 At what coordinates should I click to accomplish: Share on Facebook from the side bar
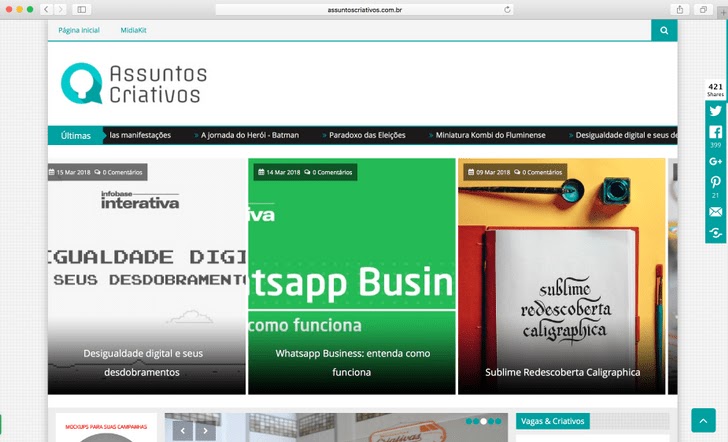point(715,132)
